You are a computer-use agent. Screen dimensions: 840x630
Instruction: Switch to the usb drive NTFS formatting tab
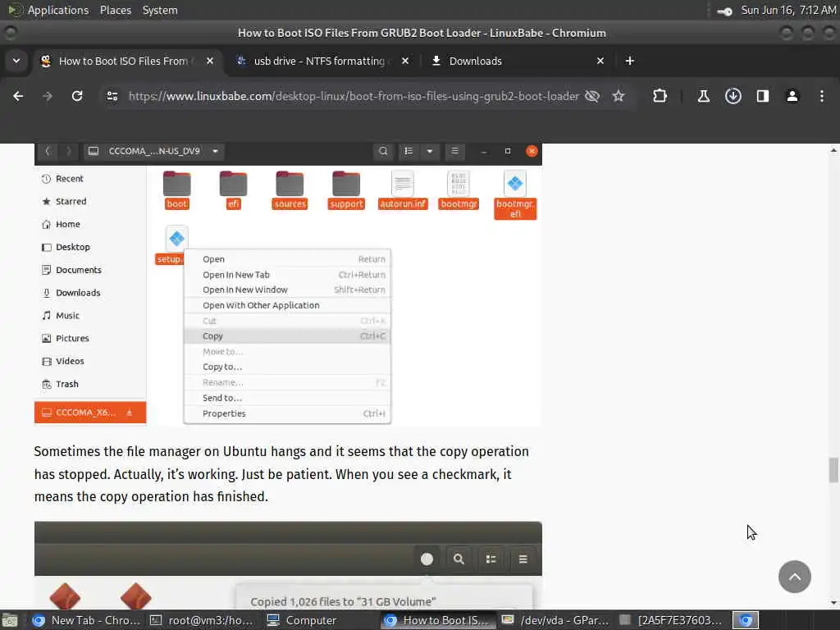tap(323, 61)
